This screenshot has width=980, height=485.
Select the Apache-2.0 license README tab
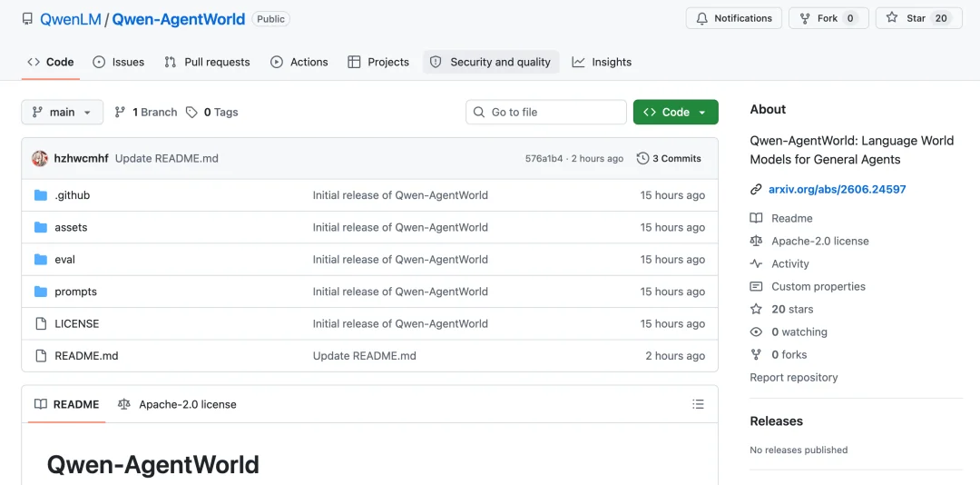click(x=178, y=404)
